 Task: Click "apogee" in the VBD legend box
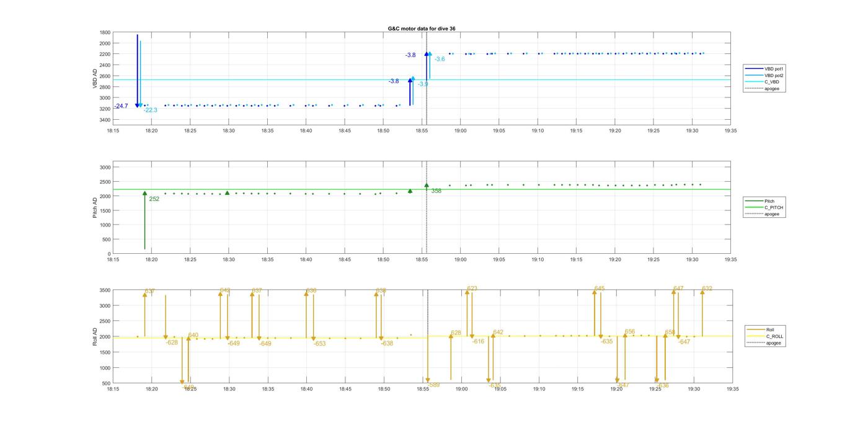pyautogui.click(x=772, y=89)
